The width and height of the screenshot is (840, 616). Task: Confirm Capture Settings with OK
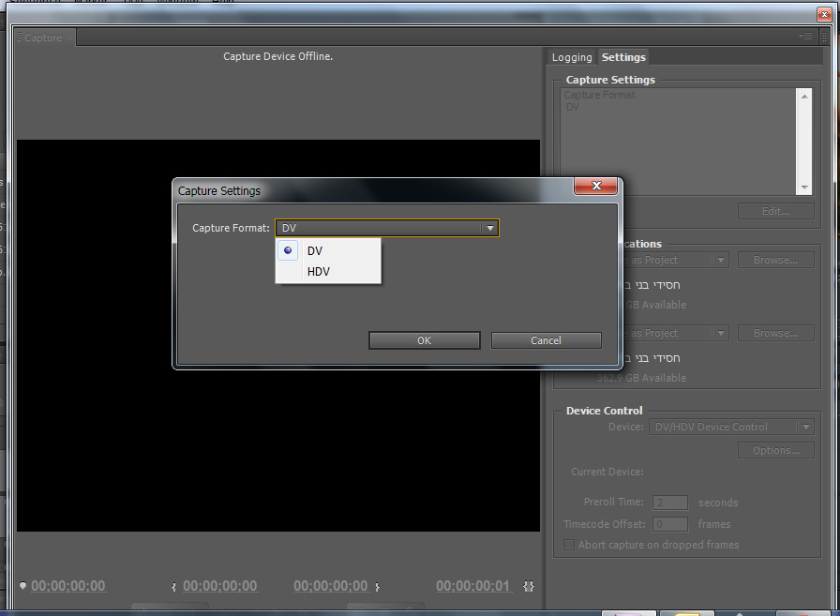425,340
